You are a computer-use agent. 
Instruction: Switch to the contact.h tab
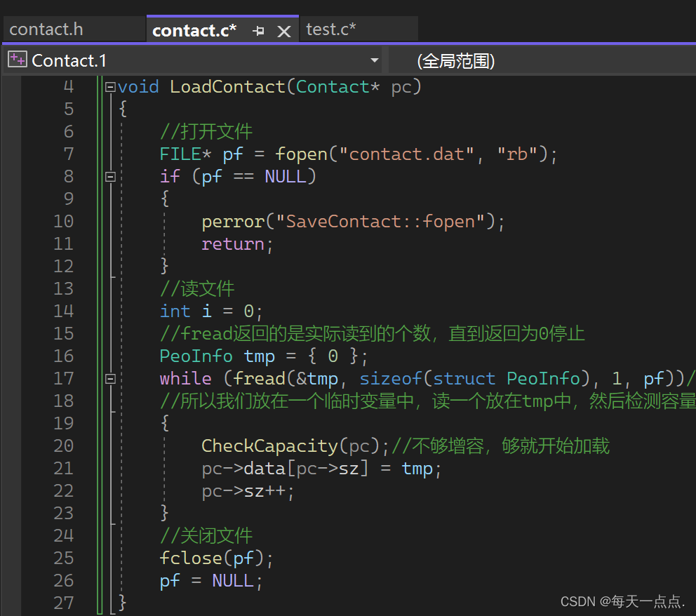pyautogui.click(x=46, y=29)
